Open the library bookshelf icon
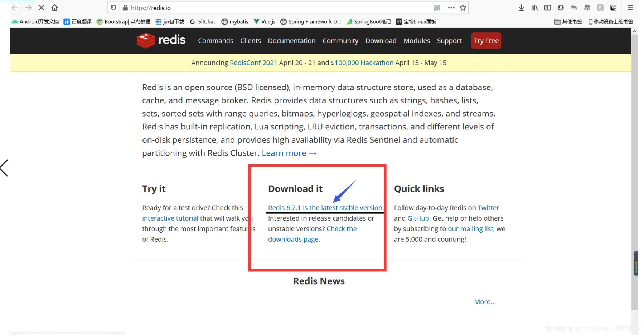Viewport: 644px width, 335px height. [534, 8]
